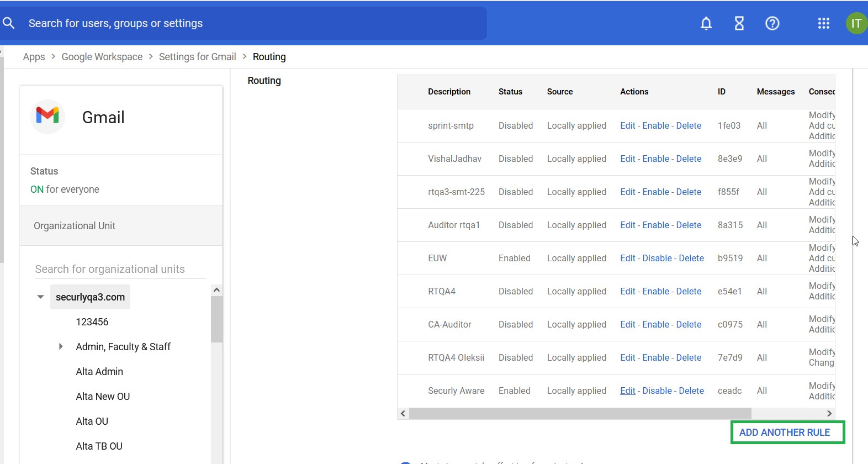Viewport: 868px width, 464px height.
Task: Open the tasks hourglass icon
Action: tap(739, 23)
